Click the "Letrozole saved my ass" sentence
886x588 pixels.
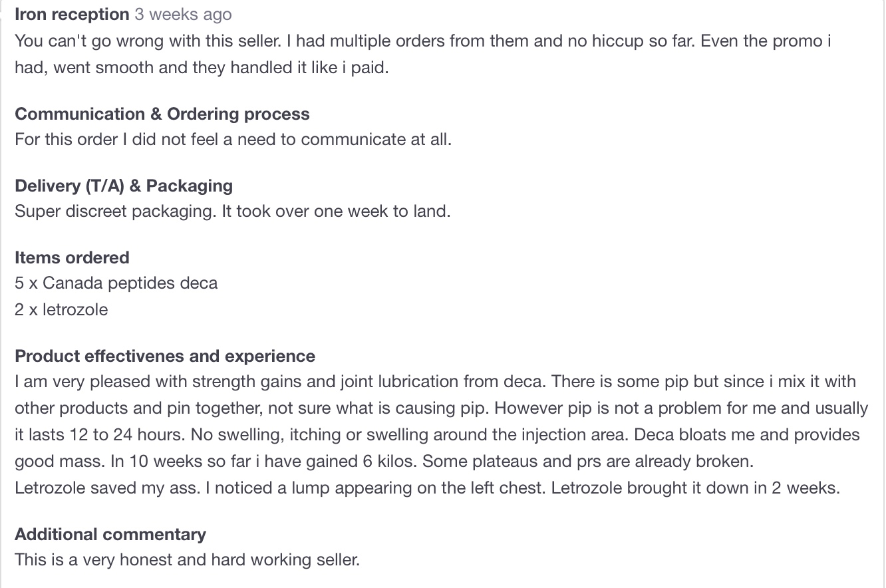(x=106, y=488)
